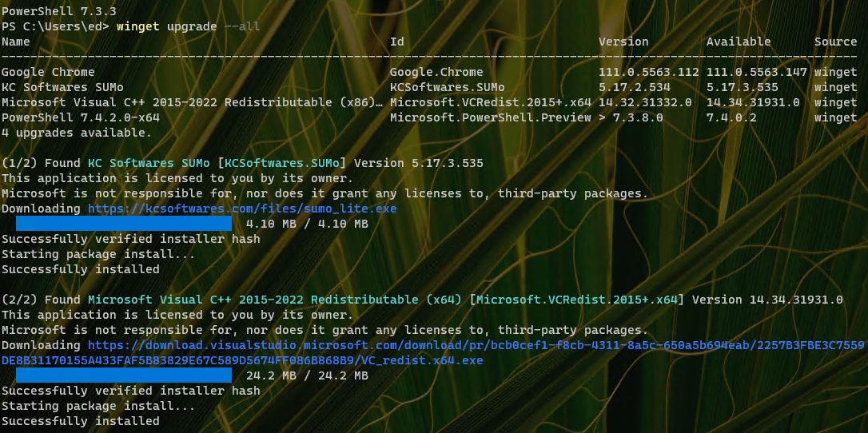Click 'PowerShell 7.4.2.0-x64' row name
This screenshot has height=433, width=868.
81,117
